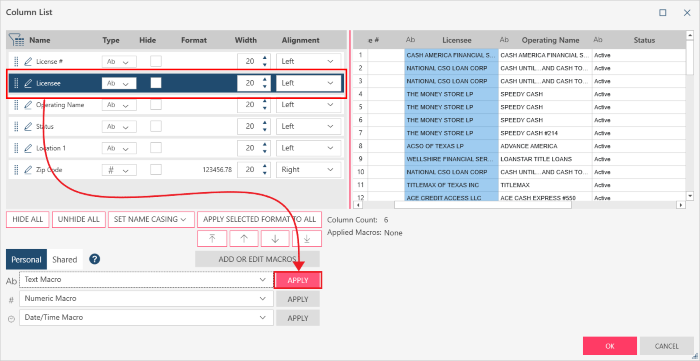Open the Text Macro dropdown

coord(146,280)
